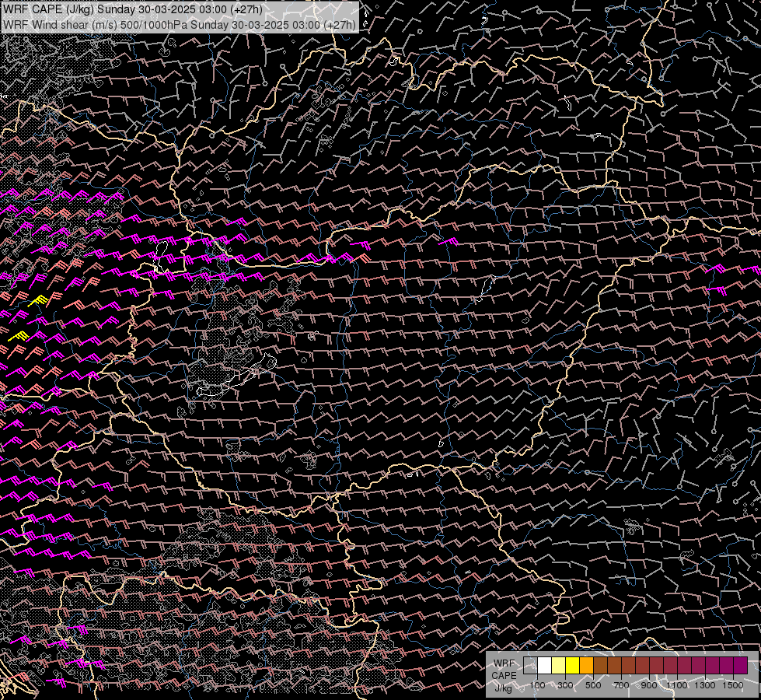Click the white CAPE legend swatch
This screenshot has height=700, width=761.
[545, 666]
